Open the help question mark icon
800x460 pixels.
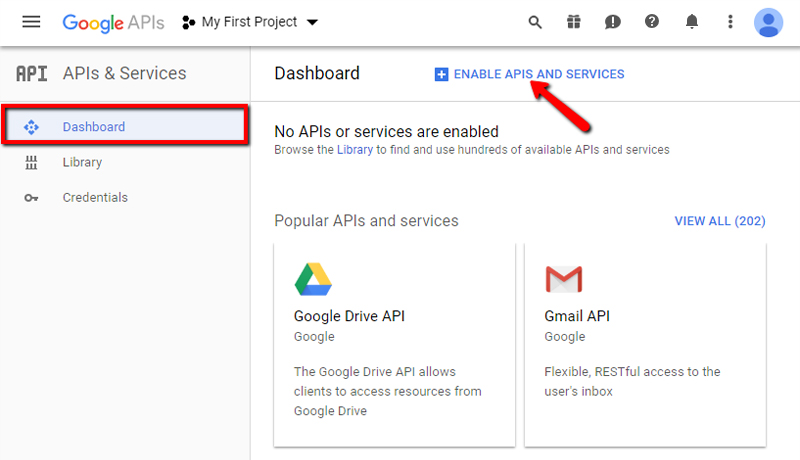[652, 21]
